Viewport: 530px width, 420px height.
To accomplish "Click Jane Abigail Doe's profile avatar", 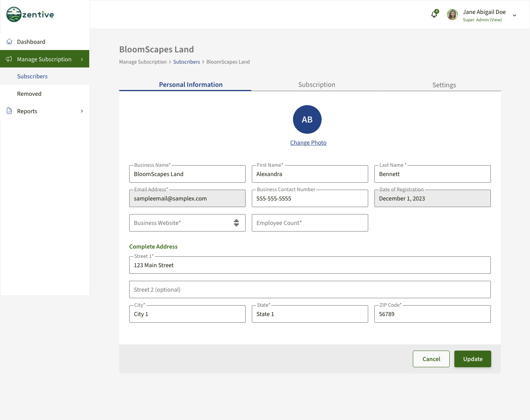I will [x=452, y=15].
